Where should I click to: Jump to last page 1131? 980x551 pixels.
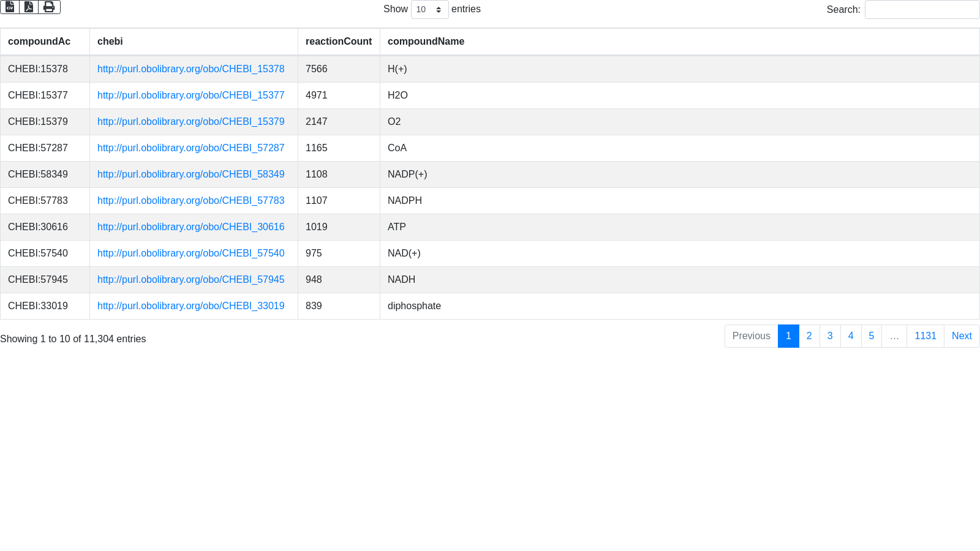tap(925, 336)
